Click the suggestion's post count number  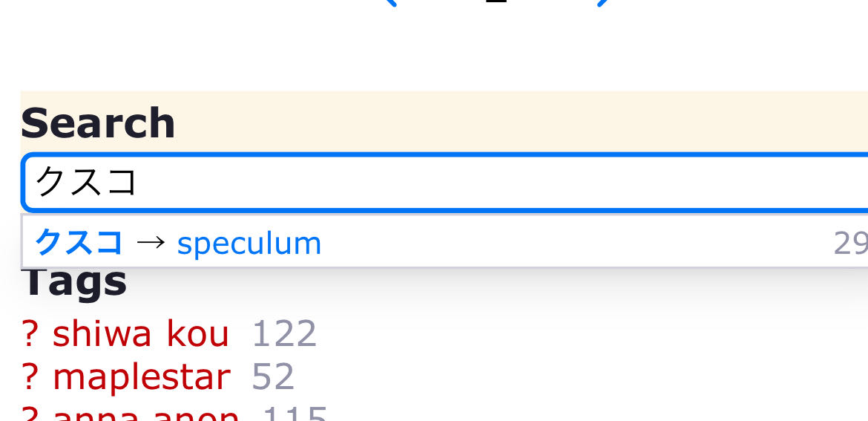pos(850,243)
